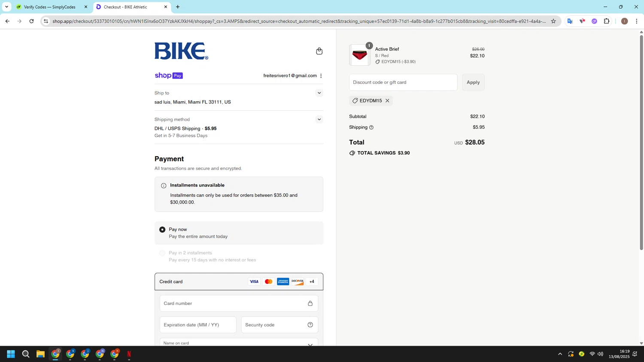The height and width of the screenshot is (362, 644).
Task: Select the Pay now radio option
Action: tap(162, 230)
